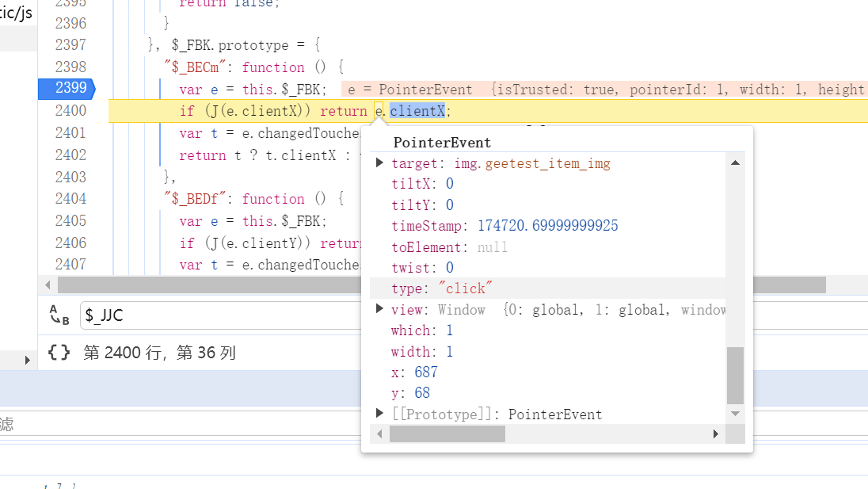Image resolution: width=868 pixels, height=489 pixels.
Task: Expand the [[Prototype]]: PointerEvent entry
Action: [380, 414]
